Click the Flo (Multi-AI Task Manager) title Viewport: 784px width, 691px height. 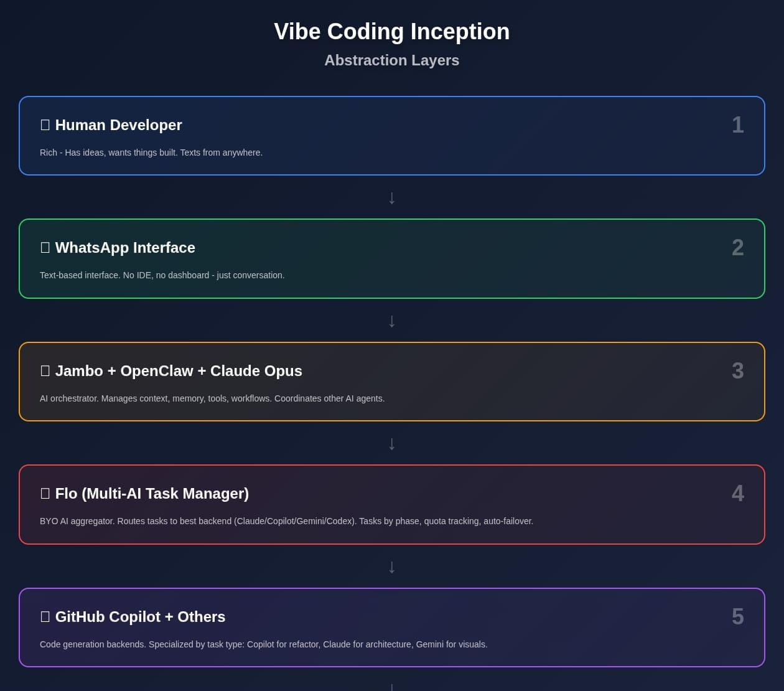coord(152,494)
